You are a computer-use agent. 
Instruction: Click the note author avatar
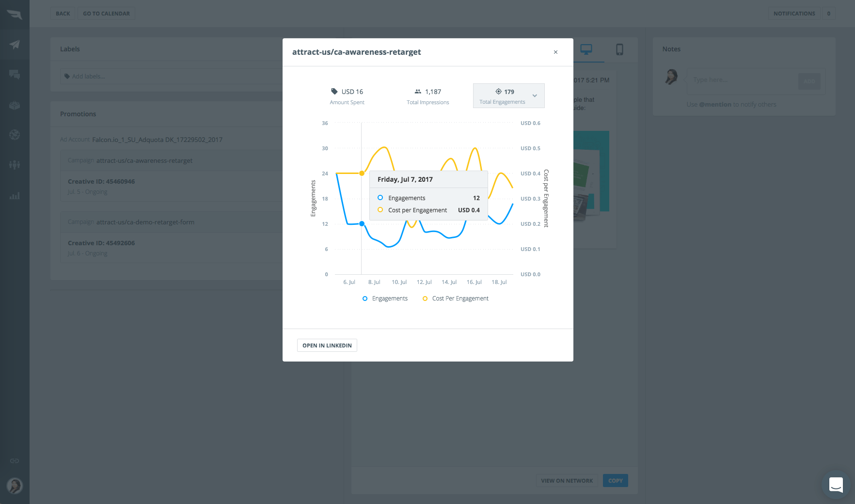tap(671, 77)
